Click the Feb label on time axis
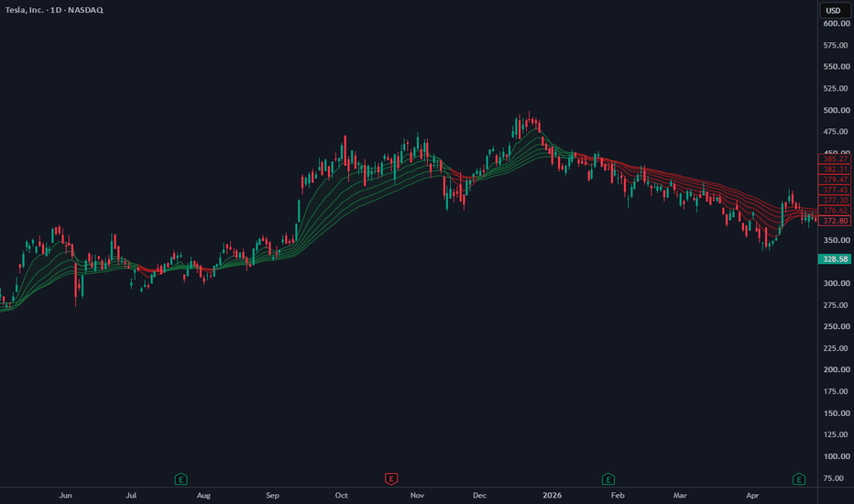 click(x=618, y=495)
